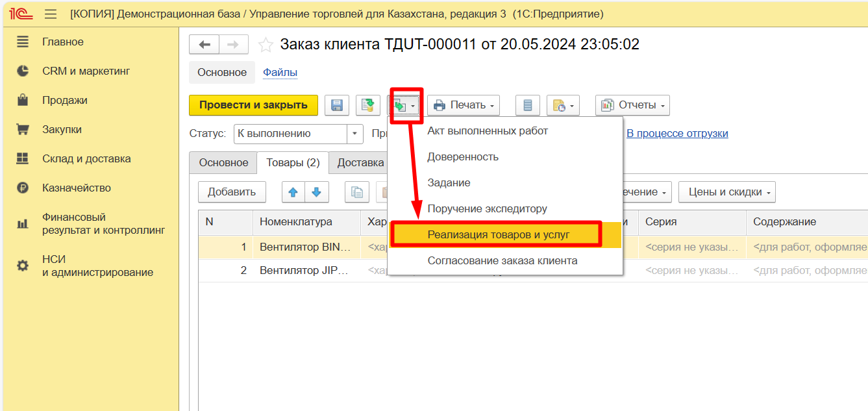Open the Продажи section in sidebar
868x411 pixels.
pos(65,100)
